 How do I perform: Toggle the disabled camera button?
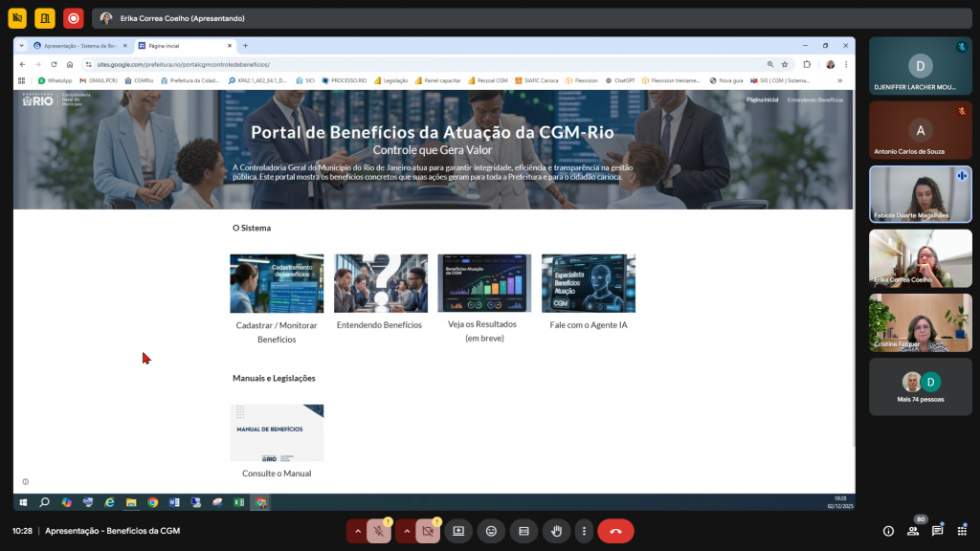[x=428, y=531]
